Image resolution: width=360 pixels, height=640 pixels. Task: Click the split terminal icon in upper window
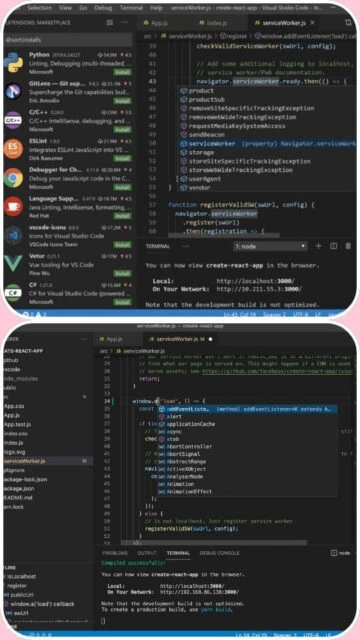click(x=333, y=246)
